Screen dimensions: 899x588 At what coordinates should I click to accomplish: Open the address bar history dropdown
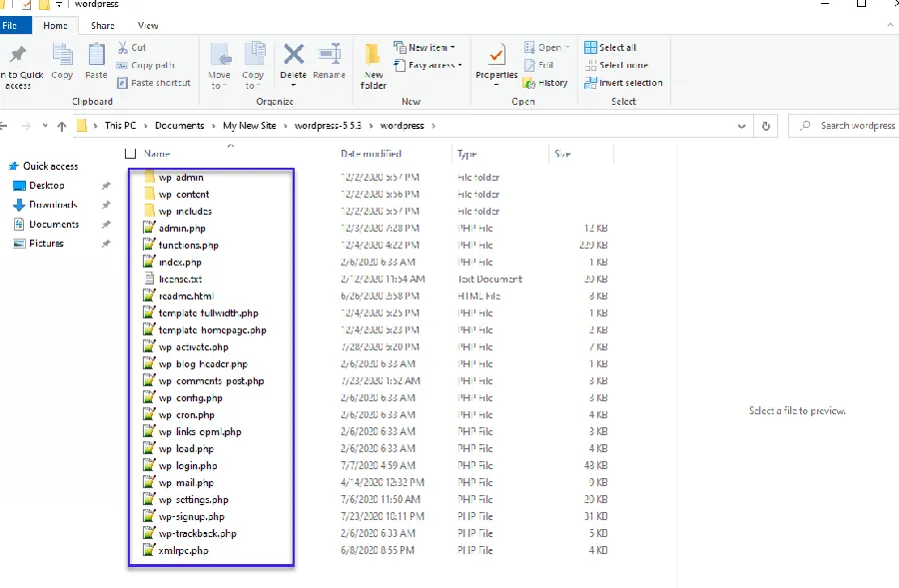tap(742, 126)
